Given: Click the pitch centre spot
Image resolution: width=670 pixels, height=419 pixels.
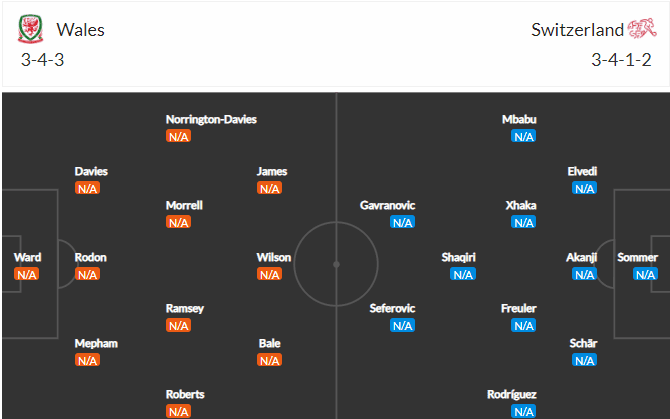Looking at the screenshot, I should click(336, 265).
